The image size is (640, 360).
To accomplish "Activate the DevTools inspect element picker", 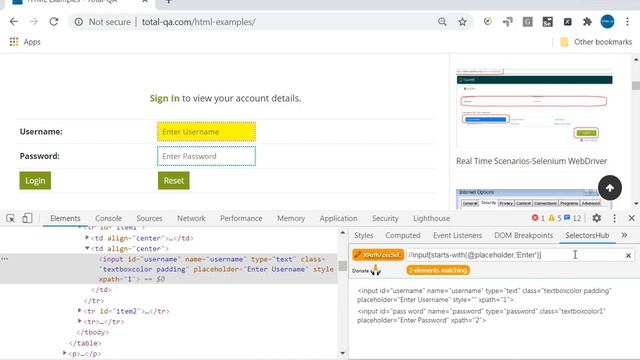I will [11, 218].
